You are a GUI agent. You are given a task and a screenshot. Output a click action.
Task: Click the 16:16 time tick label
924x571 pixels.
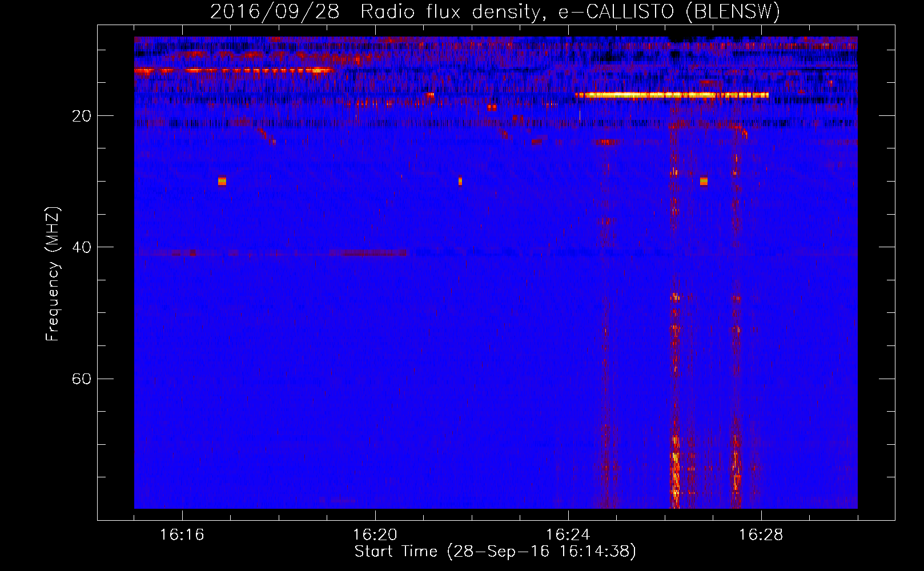pos(182,535)
